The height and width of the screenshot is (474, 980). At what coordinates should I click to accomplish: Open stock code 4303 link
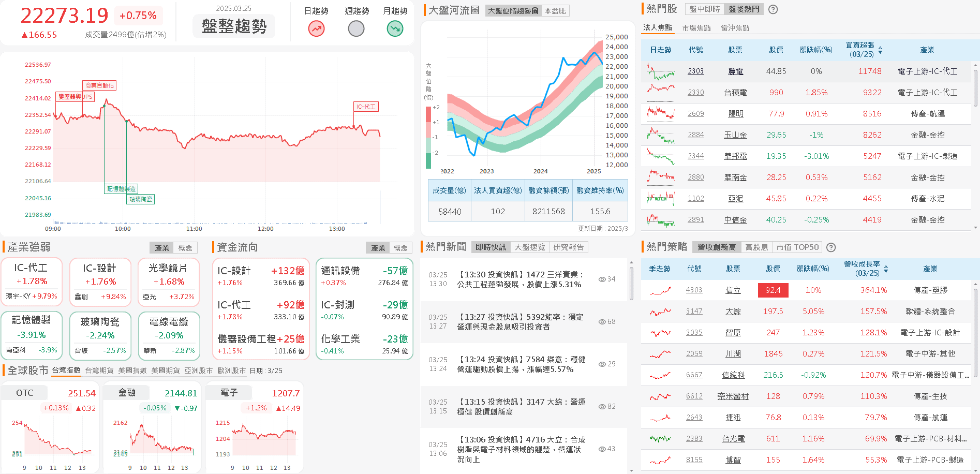(x=694, y=290)
